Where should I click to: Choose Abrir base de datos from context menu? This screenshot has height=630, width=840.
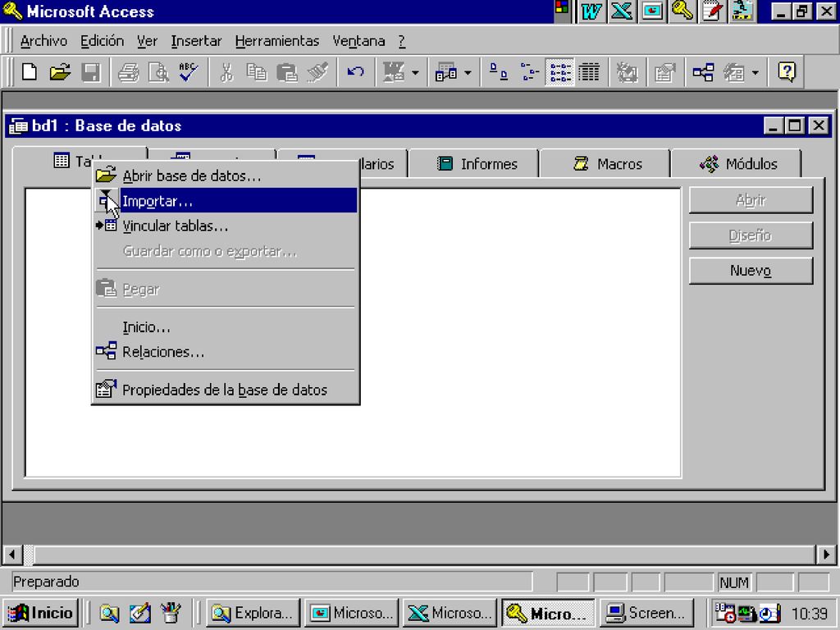(x=226, y=176)
